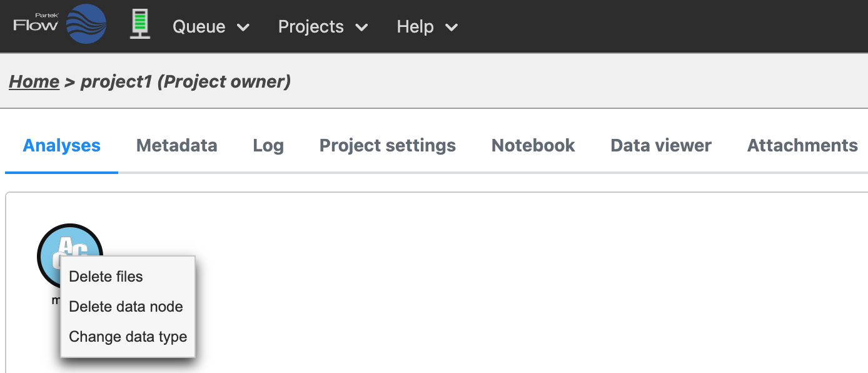868x373 pixels.
Task: Go to Home via breadcrumb link
Action: coord(34,81)
